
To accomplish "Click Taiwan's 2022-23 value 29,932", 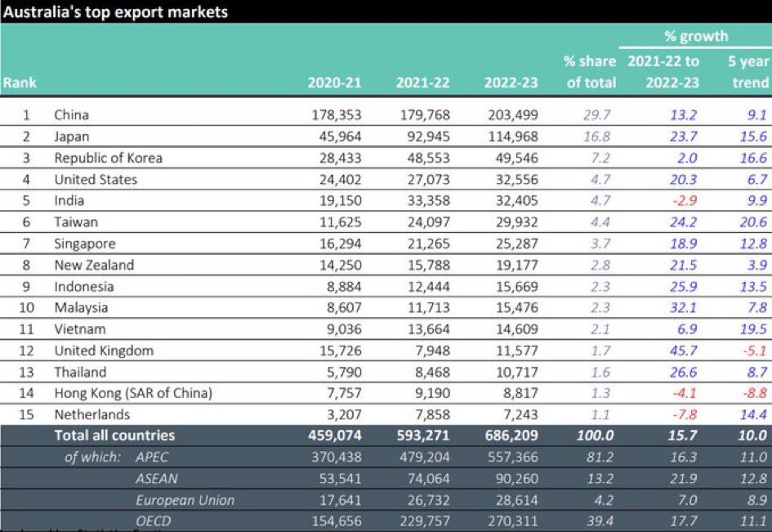I will pyautogui.click(x=511, y=222).
